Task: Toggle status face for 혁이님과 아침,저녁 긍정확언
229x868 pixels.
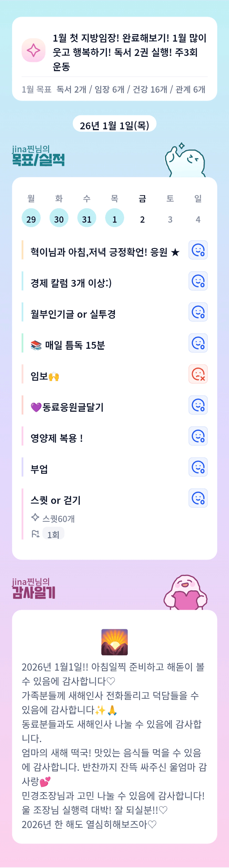Action: pyautogui.click(x=198, y=250)
